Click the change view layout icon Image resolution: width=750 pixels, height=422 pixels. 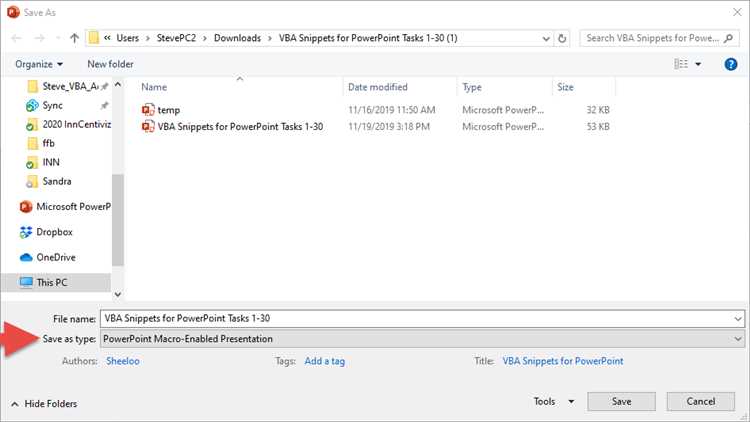tap(681, 64)
